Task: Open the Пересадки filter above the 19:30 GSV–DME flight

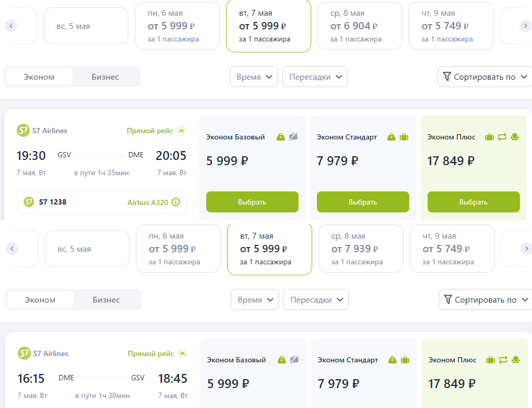Action: coord(315,77)
